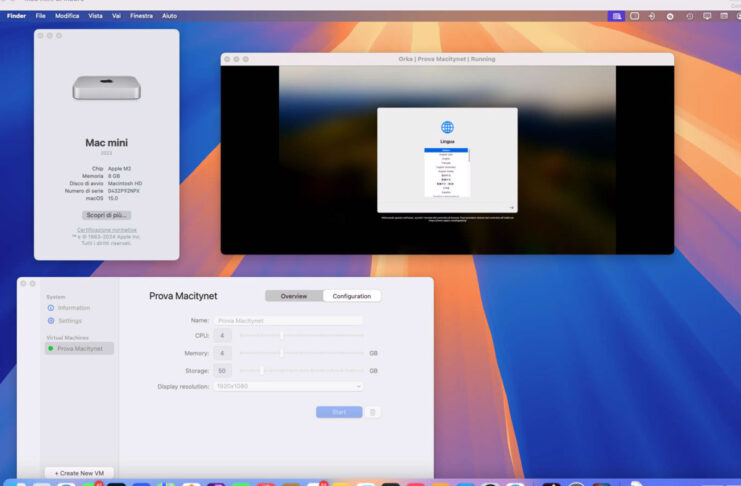This screenshot has height=486, width=741.
Task: Click the Storage slider handle
Action: pyautogui.click(x=262, y=371)
